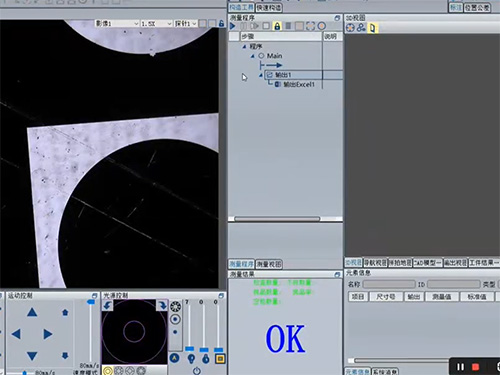Image resolution: width=500 pixels, height=375 pixels.
Task: Move the stage right with the right arrow
Action: pos(48,334)
